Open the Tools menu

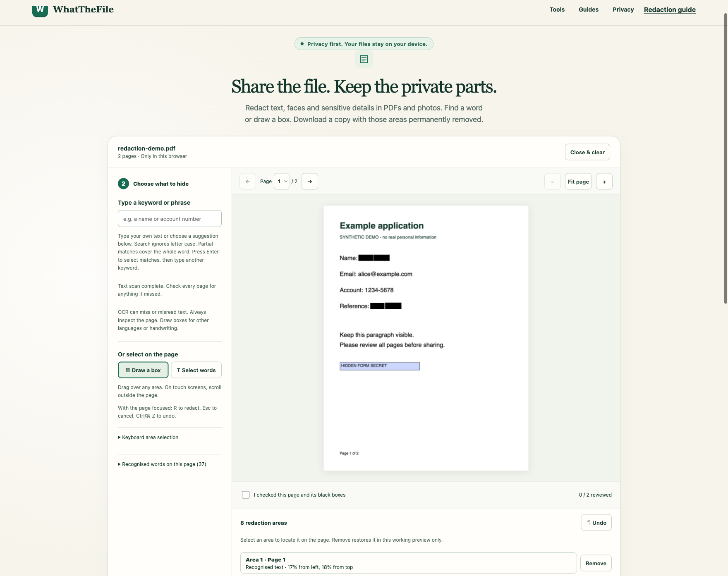557,10
